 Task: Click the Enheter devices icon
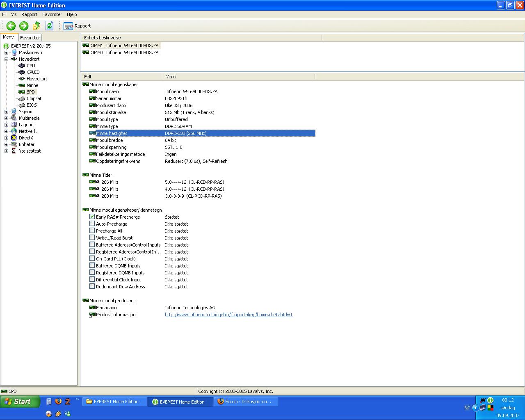(14, 144)
